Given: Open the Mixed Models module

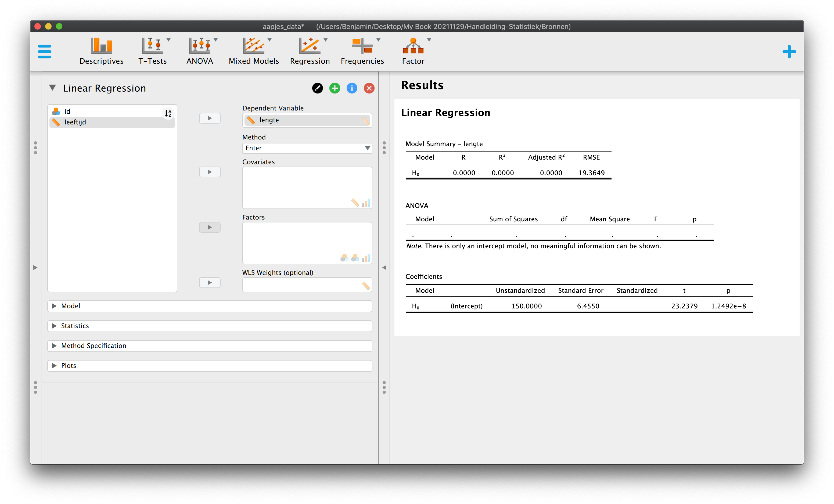Looking at the screenshot, I should 254,51.
